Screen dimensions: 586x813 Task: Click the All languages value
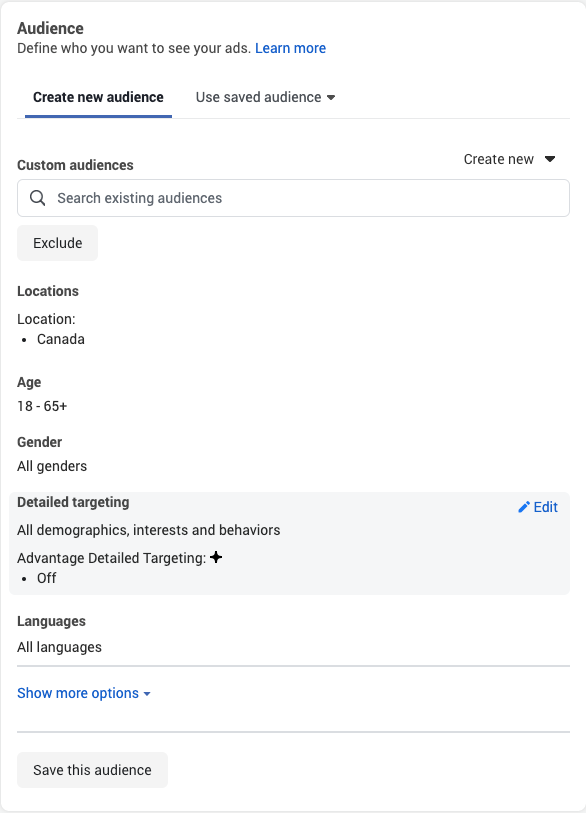59,647
